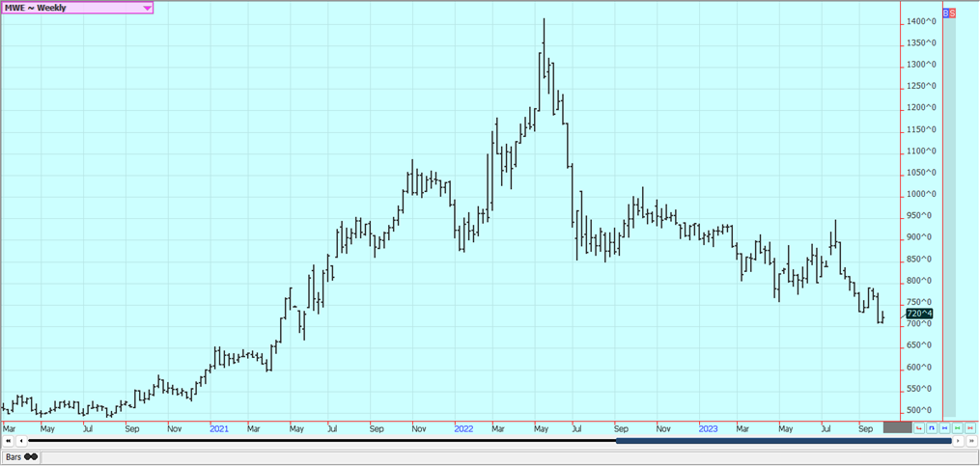
Task: Click the 1000^0 price axis label
Action: tap(922, 194)
